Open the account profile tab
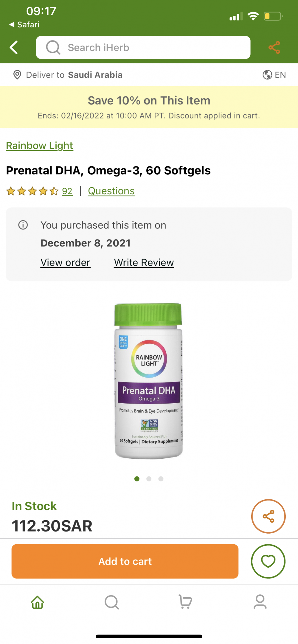 (x=260, y=602)
